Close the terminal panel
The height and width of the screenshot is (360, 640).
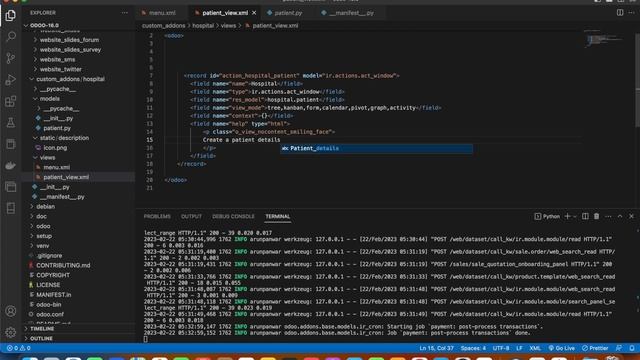point(631,216)
